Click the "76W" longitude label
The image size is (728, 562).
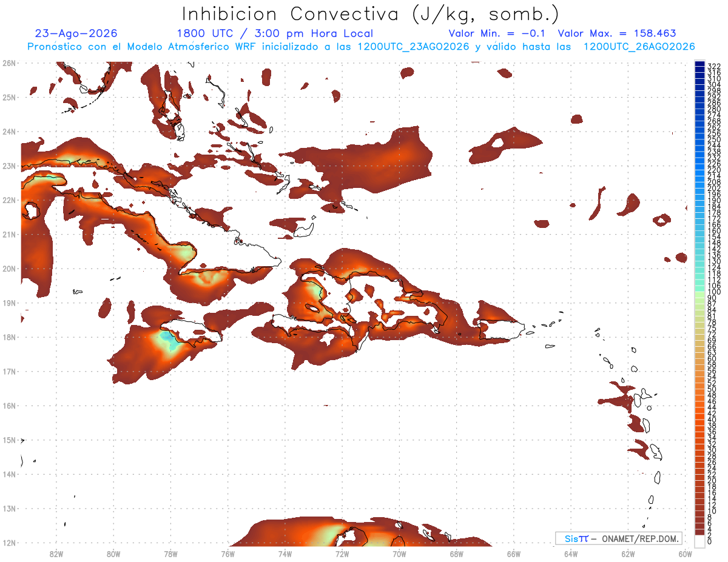pyautogui.click(x=227, y=554)
